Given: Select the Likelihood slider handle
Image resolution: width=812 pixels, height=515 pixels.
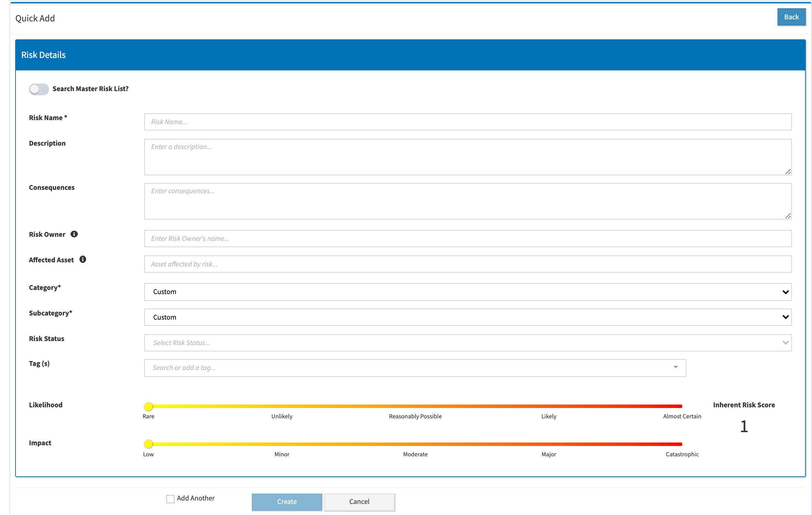Looking at the screenshot, I should click(x=148, y=406).
